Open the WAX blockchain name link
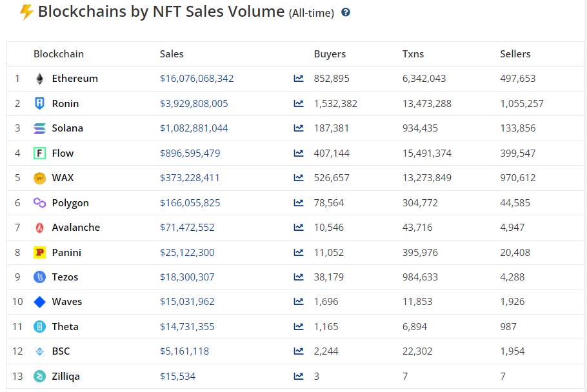This screenshot has height=392, width=587. [63, 178]
